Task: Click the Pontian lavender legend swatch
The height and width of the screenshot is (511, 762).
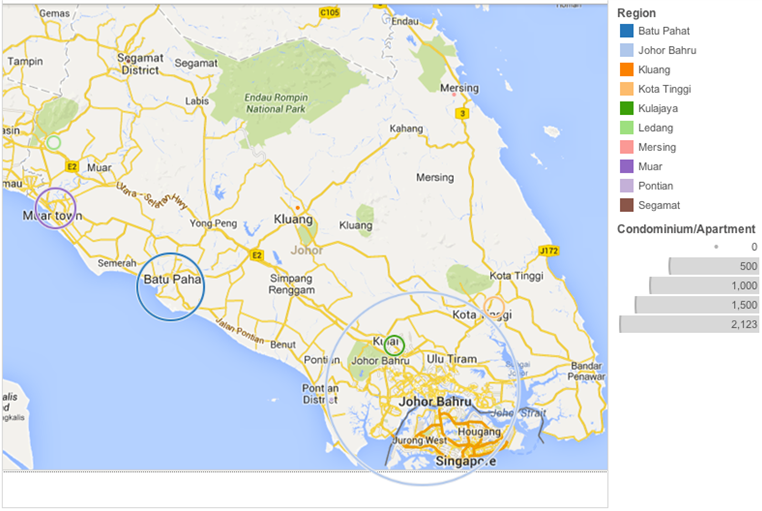Action: tap(626, 186)
